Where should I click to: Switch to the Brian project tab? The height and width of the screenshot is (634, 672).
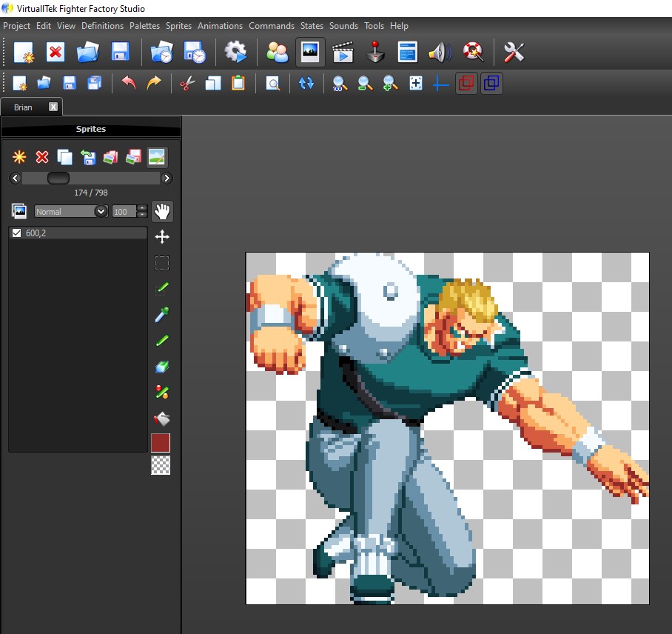[x=23, y=107]
